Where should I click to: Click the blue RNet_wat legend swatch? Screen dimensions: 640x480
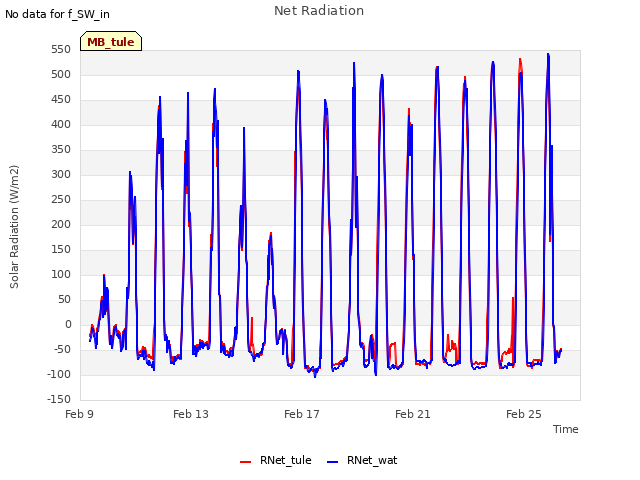(333, 462)
